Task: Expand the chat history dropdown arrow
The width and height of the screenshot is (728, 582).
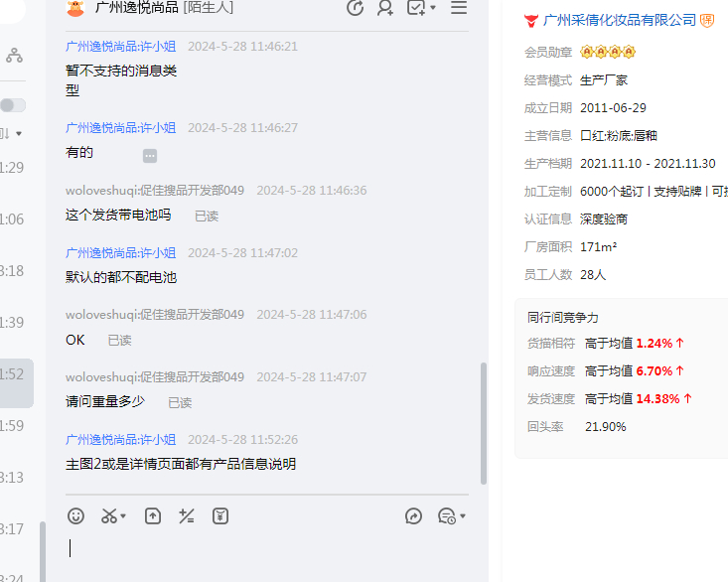Action: tap(463, 516)
